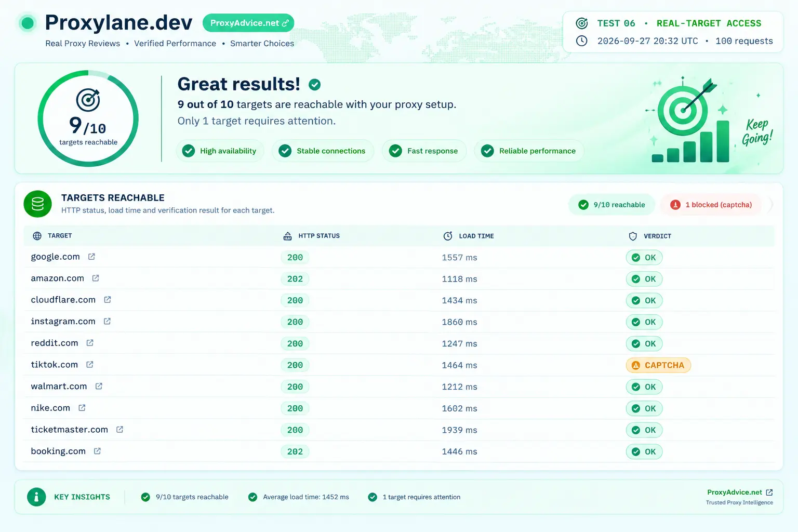Viewport: 798px width, 532px height.
Task: Select the 1 blocked (captcha) filter badge
Action: (x=711, y=205)
